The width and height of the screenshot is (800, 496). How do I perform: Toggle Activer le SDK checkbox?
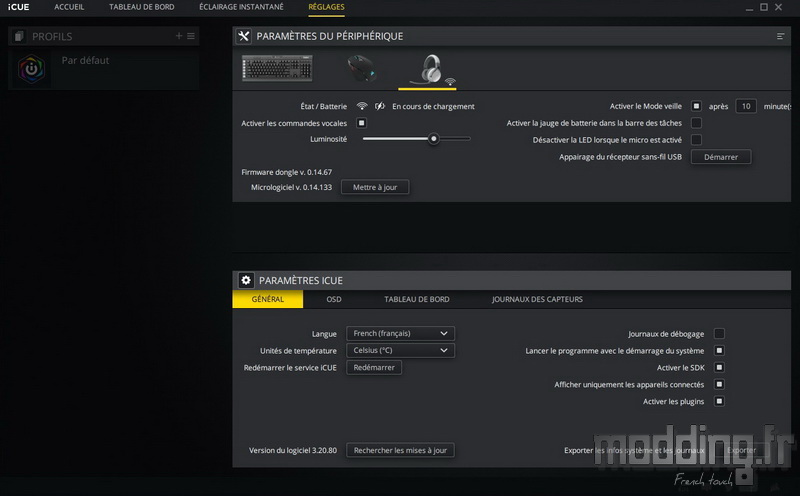click(x=719, y=367)
